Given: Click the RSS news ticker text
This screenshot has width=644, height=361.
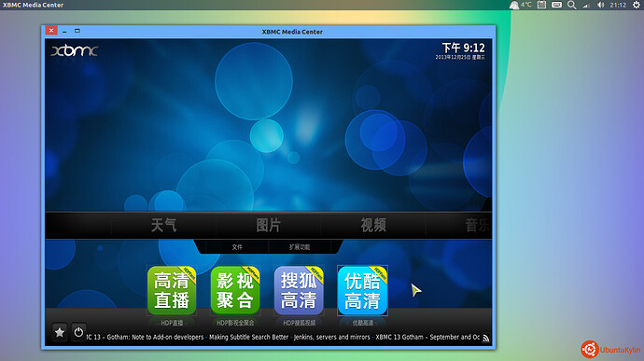Looking at the screenshot, I should [283, 337].
